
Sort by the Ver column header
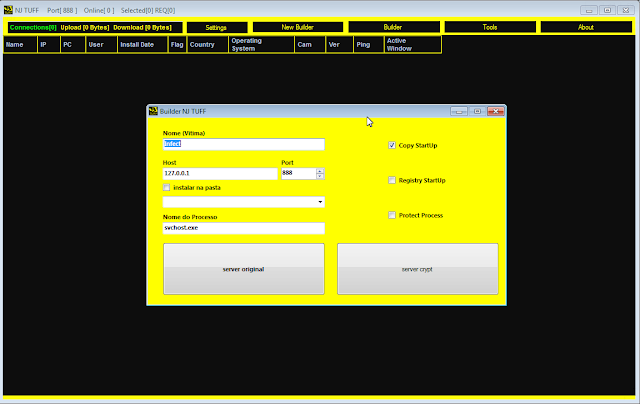(340, 44)
